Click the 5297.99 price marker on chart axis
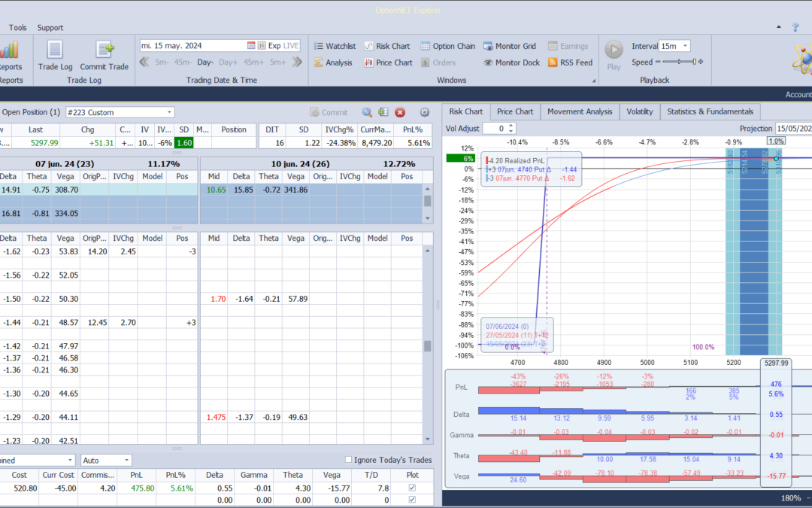The height and width of the screenshot is (508, 812). click(x=776, y=363)
